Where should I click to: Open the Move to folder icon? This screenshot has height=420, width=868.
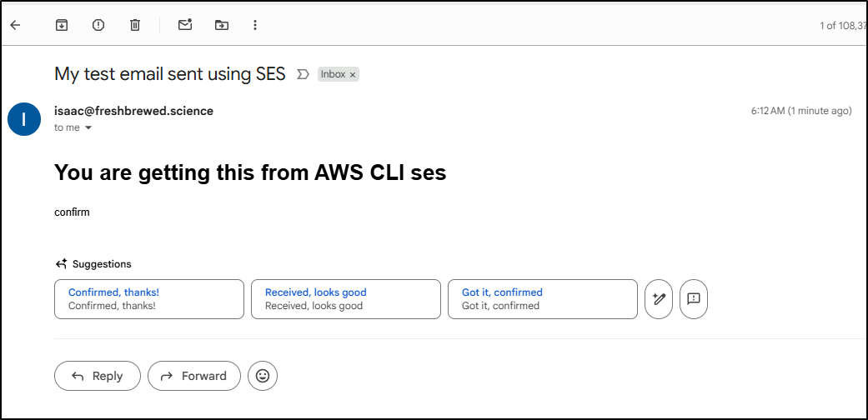222,25
